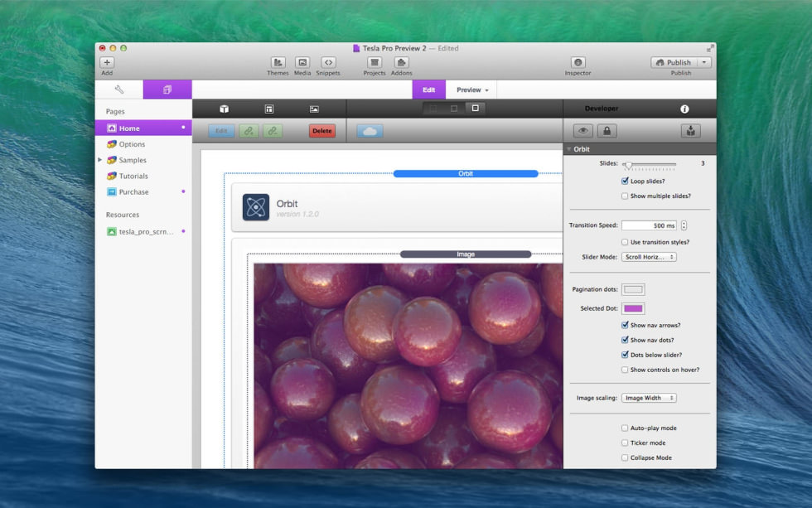Select the cube stacks library icon

[224, 109]
